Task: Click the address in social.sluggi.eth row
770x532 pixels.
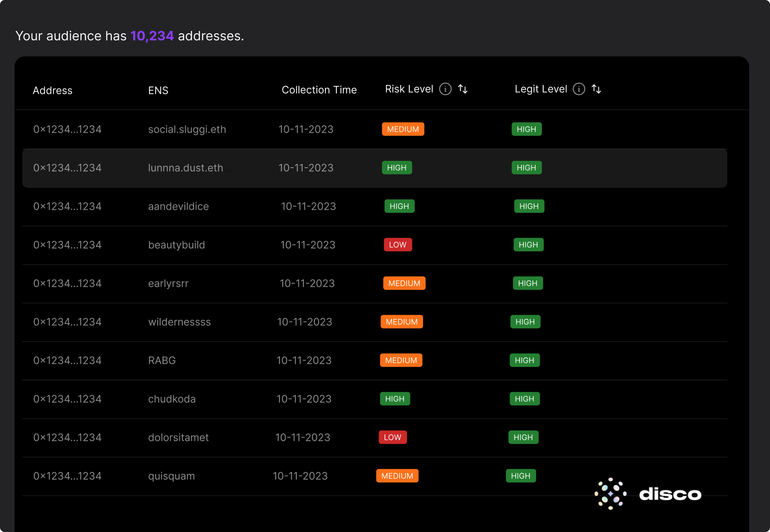Action: tap(67, 129)
